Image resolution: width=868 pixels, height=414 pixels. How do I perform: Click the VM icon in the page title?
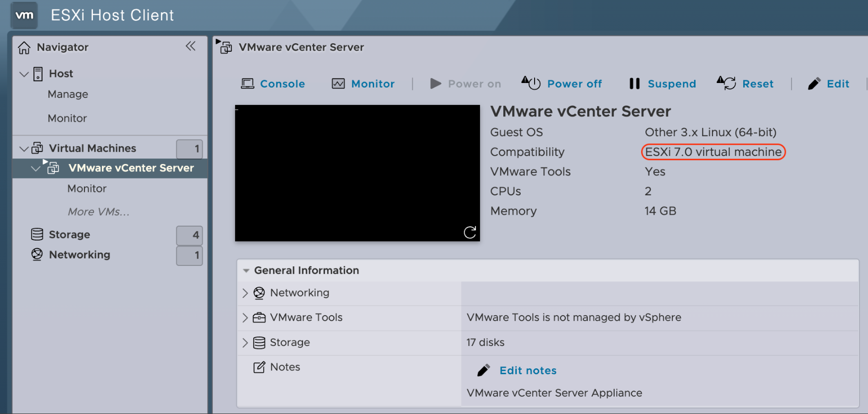point(224,46)
